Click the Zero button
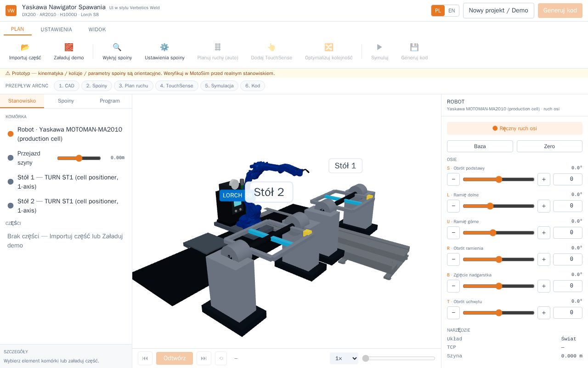This screenshot has width=588, height=368. pos(549,146)
